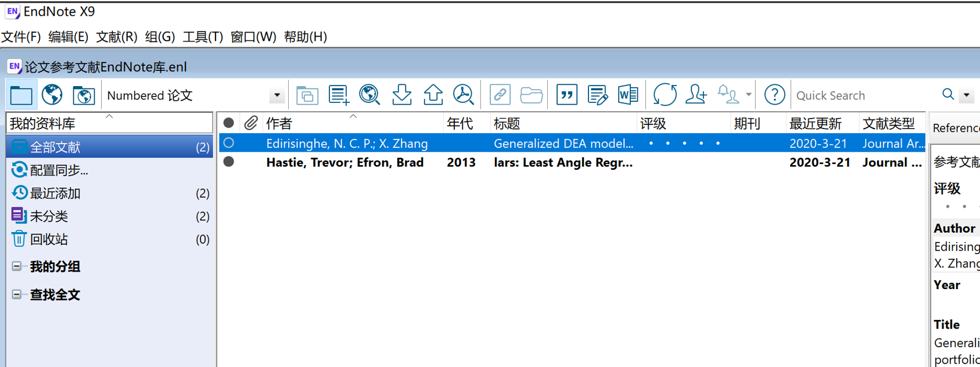The width and height of the screenshot is (980, 367).
Task: Click the Import download arrow icon
Action: pyautogui.click(x=402, y=95)
